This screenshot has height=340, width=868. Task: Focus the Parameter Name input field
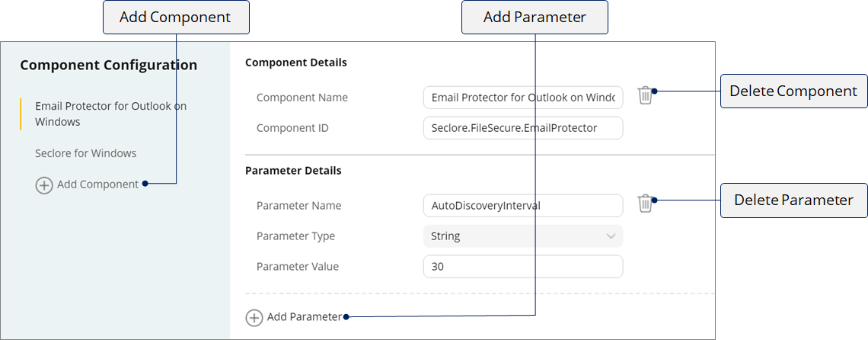coord(523,206)
